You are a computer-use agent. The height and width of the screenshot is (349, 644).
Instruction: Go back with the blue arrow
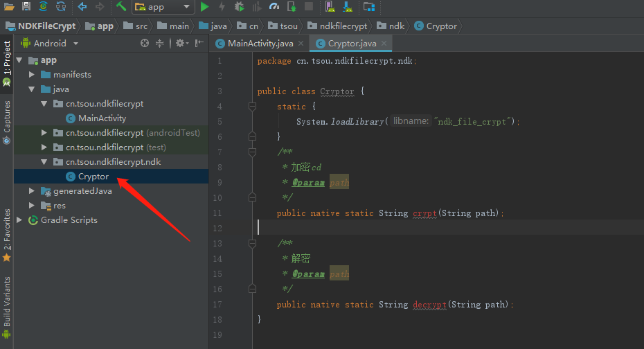[82, 6]
